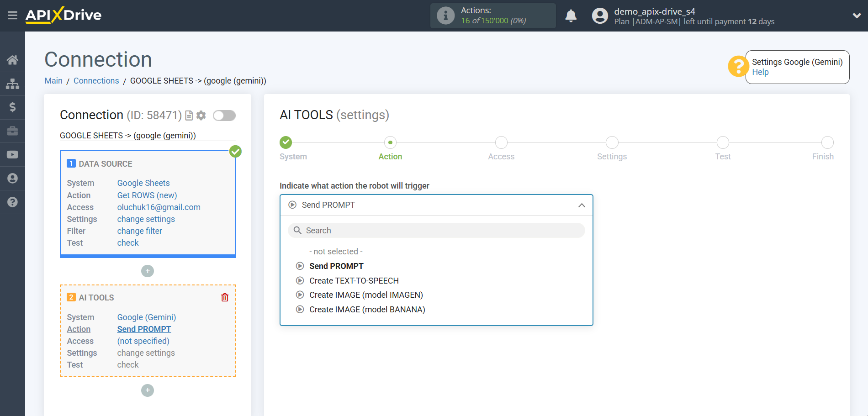Go to the Finish step
Screen dimensions: 868x416
click(827, 142)
